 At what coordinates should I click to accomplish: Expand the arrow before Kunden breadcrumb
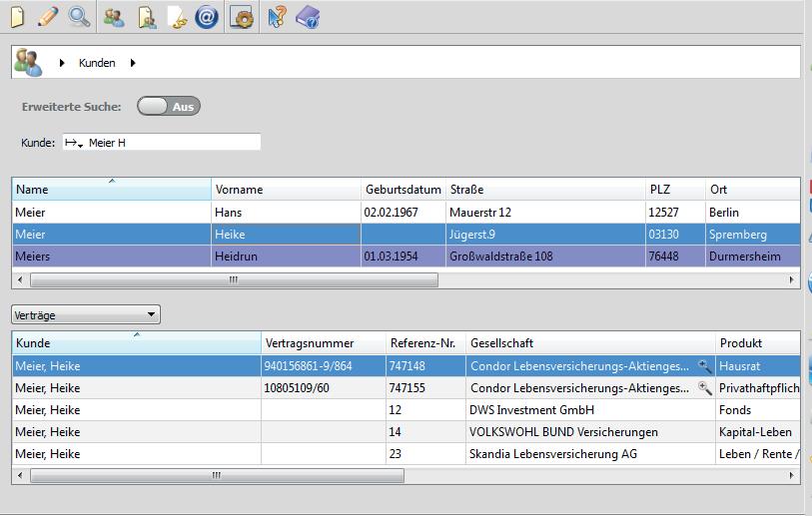tap(62, 63)
